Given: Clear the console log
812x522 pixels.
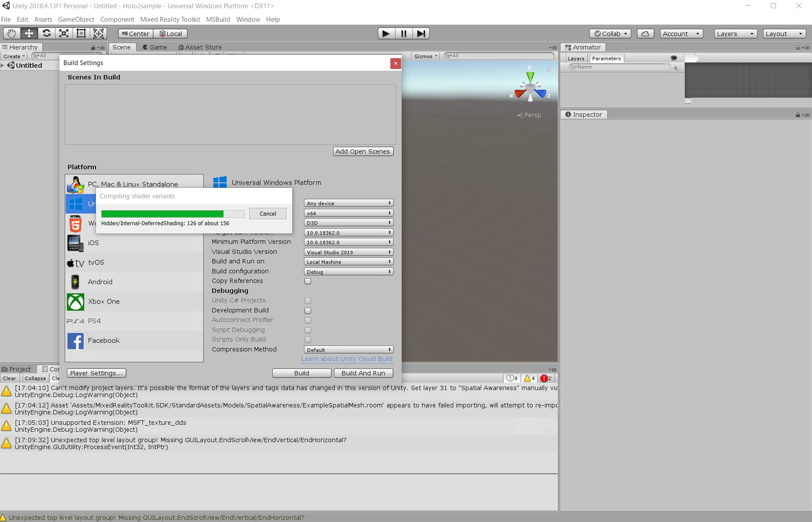Looking at the screenshot, I should (10, 378).
